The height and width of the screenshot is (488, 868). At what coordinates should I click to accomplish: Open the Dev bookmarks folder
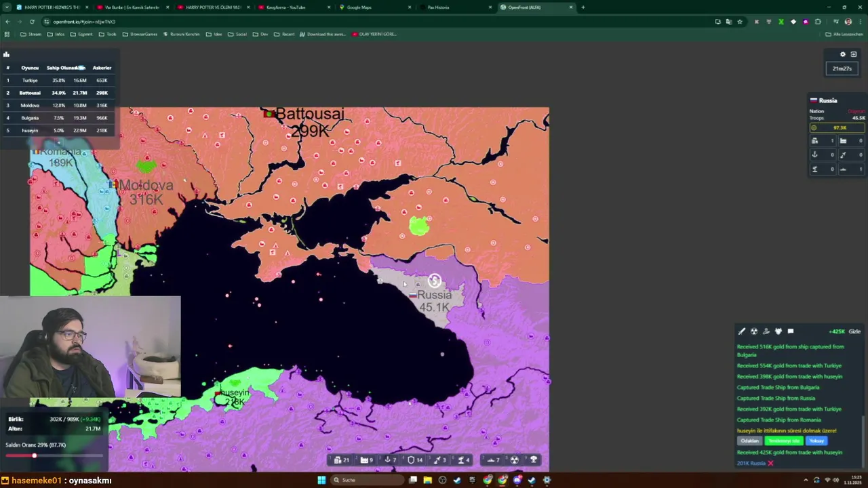point(260,34)
